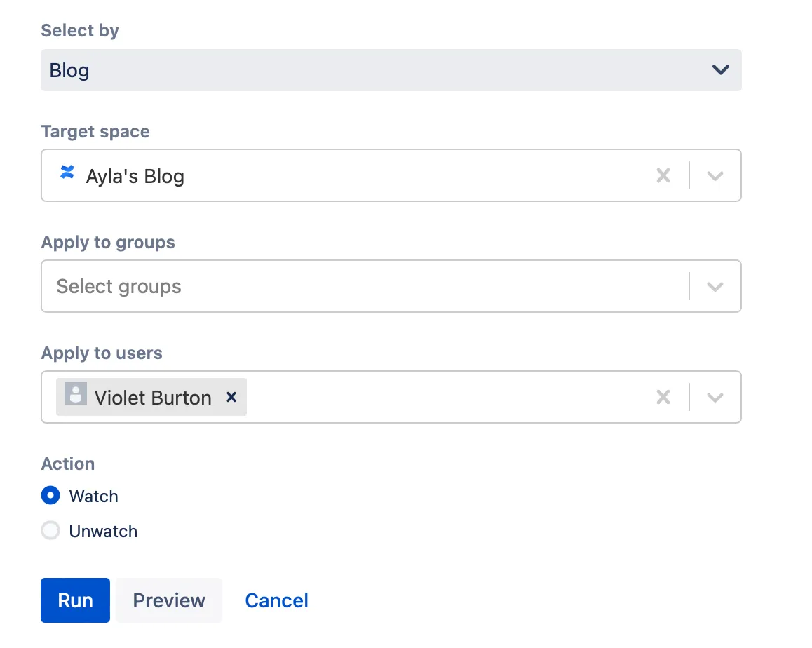Expand the Apply to users dropdown arrow

tap(715, 398)
